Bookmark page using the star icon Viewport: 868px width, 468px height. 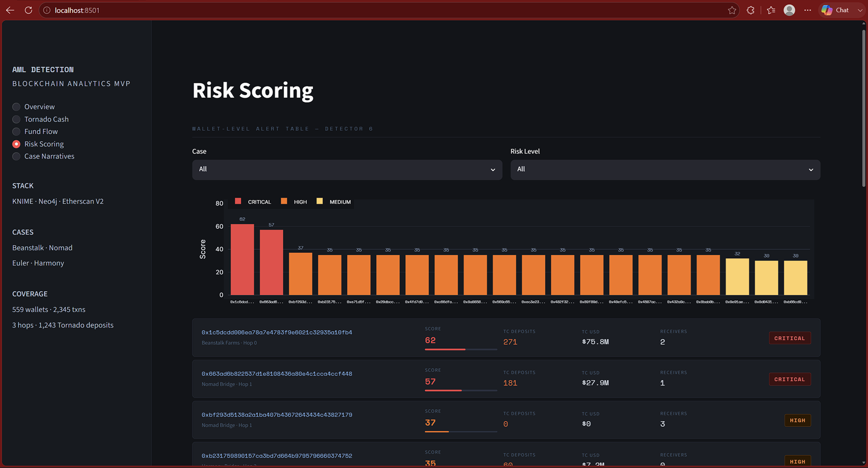(x=732, y=10)
